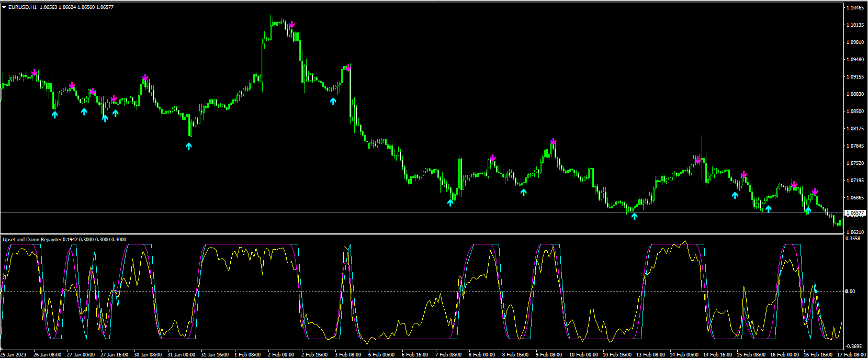Click the 1 Feb 08:00 time label
The width and height of the screenshot is (868, 358).
[248, 355]
